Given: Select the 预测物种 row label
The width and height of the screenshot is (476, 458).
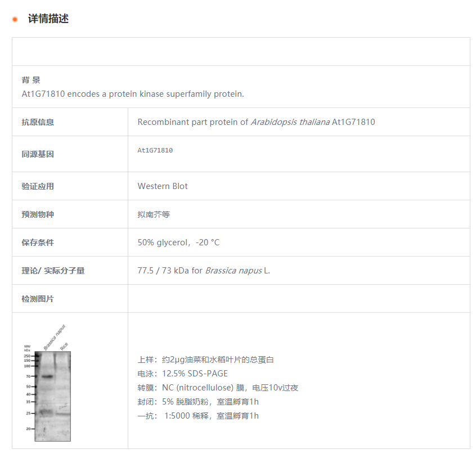Looking at the screenshot, I should pos(38,214).
